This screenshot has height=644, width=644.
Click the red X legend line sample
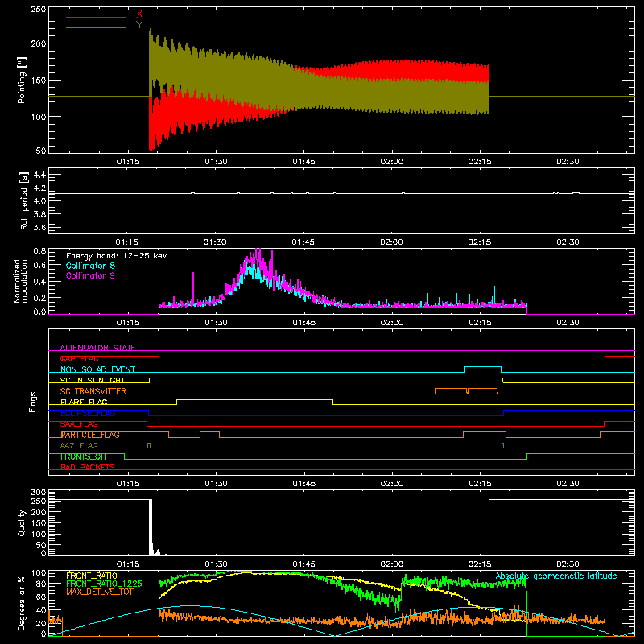[96, 17]
